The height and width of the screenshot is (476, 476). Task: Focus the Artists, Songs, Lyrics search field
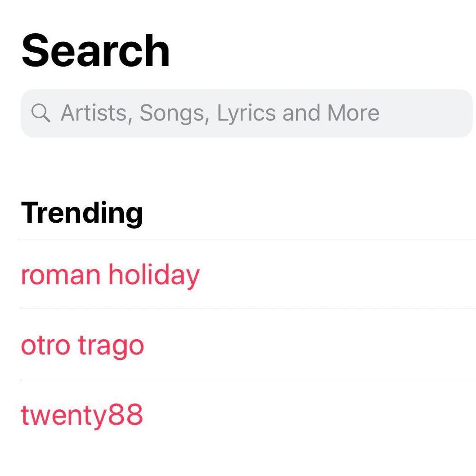(x=247, y=113)
